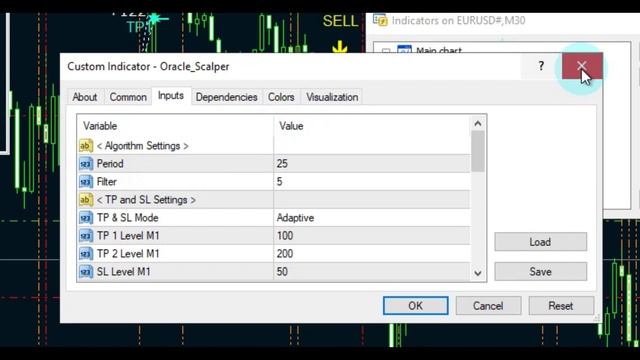Open the About tab
This screenshot has width=640, height=360.
pos(84,97)
